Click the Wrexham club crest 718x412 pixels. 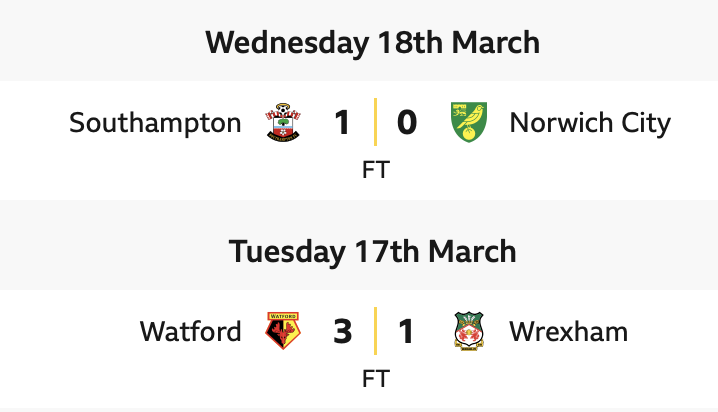click(465, 331)
